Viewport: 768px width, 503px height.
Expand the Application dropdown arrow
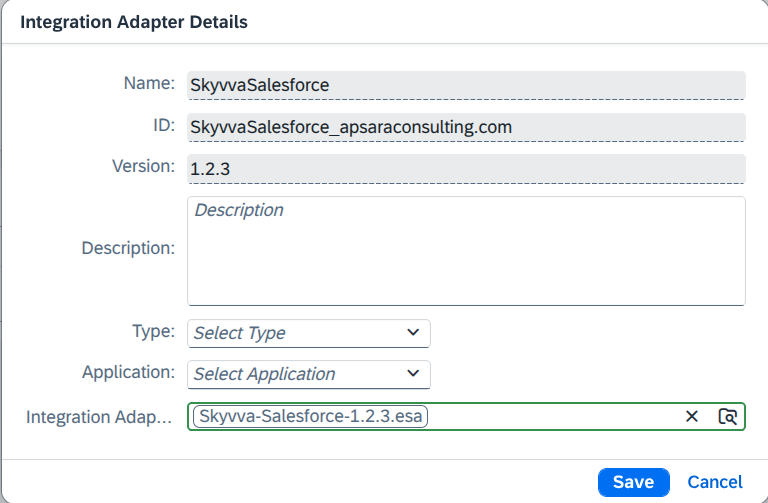(413, 374)
